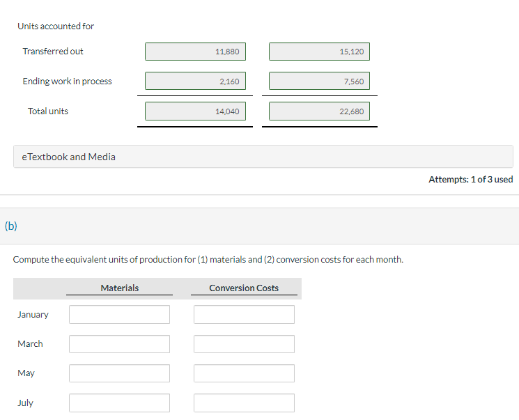Click the Conversion Costs column header

tap(244, 288)
